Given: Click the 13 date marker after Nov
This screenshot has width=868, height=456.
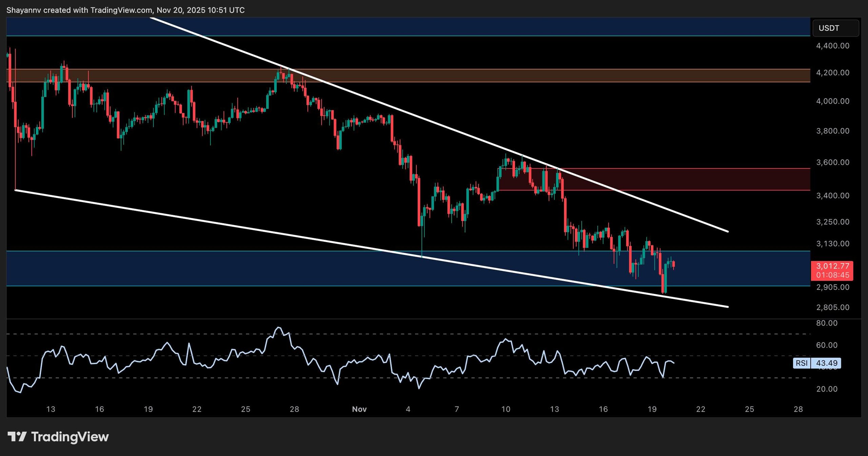Looking at the screenshot, I should pyautogui.click(x=554, y=409).
